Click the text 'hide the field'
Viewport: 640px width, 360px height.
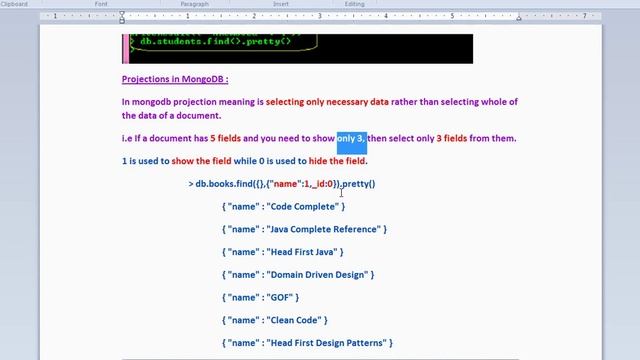pos(337,161)
